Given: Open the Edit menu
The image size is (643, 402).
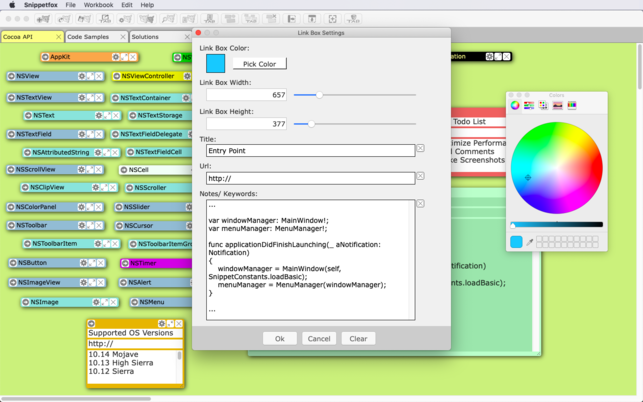Looking at the screenshot, I should [127, 5].
